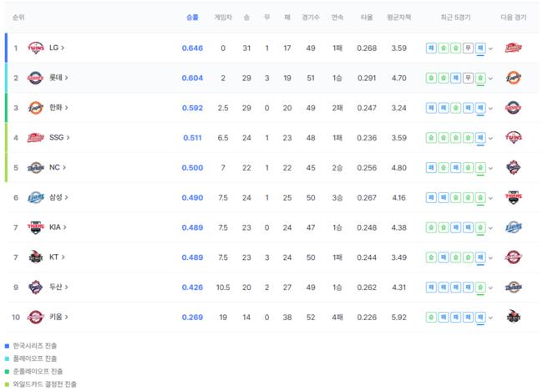Viewport: 543px width, 392px height.
Task: Open KIA's next-game opponent logo
Action: tap(513, 227)
